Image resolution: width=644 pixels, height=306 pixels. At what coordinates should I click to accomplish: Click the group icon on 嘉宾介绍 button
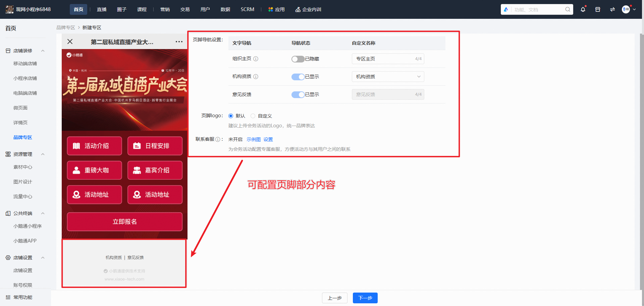[x=137, y=170]
